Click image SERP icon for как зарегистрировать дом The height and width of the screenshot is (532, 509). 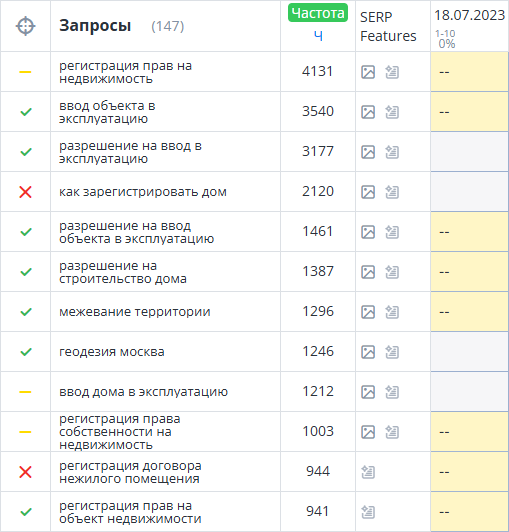point(368,192)
